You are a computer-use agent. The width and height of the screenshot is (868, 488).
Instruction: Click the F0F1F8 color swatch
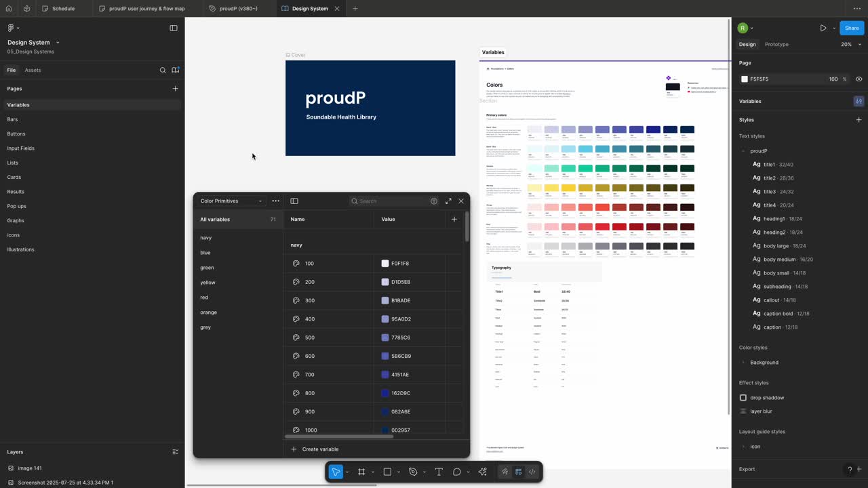[x=385, y=264]
